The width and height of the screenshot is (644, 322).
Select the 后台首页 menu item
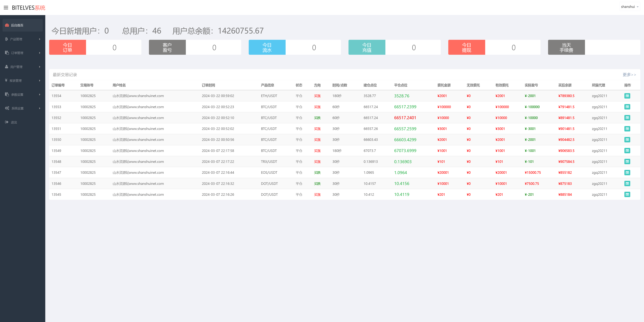17,25
